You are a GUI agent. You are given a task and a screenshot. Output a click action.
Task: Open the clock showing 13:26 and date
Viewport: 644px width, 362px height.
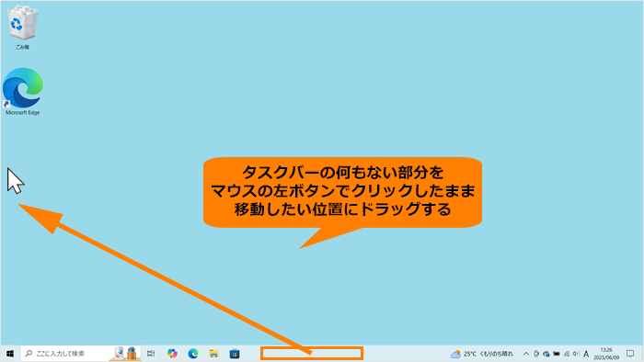606,354
